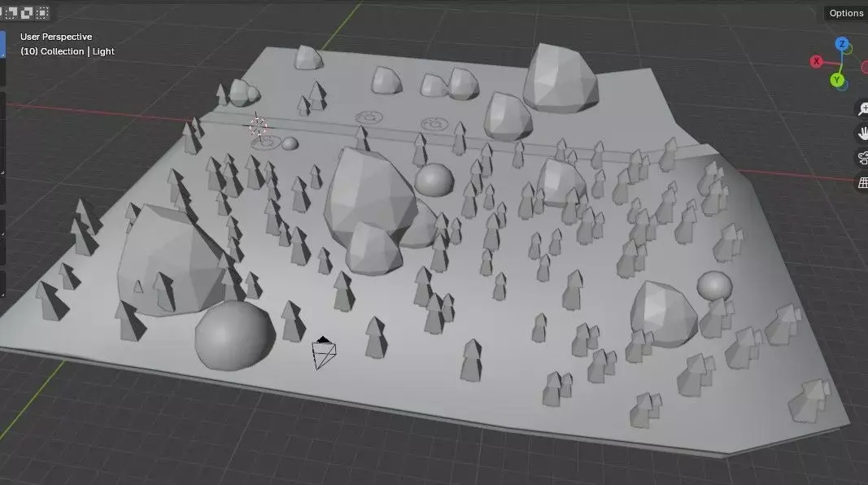The height and width of the screenshot is (485, 868).
Task: Select the large smooth sphere in the foreground
Action: coord(235,335)
